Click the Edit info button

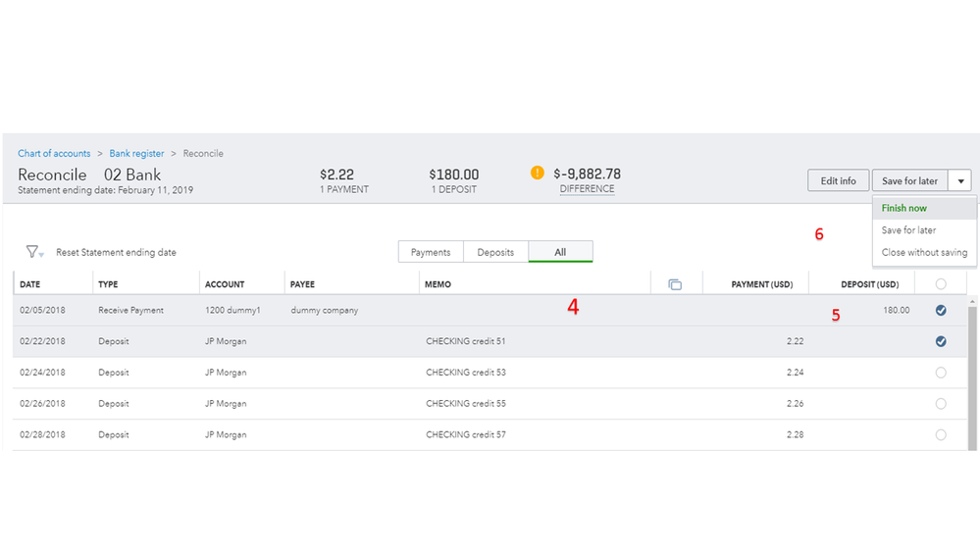coord(838,180)
